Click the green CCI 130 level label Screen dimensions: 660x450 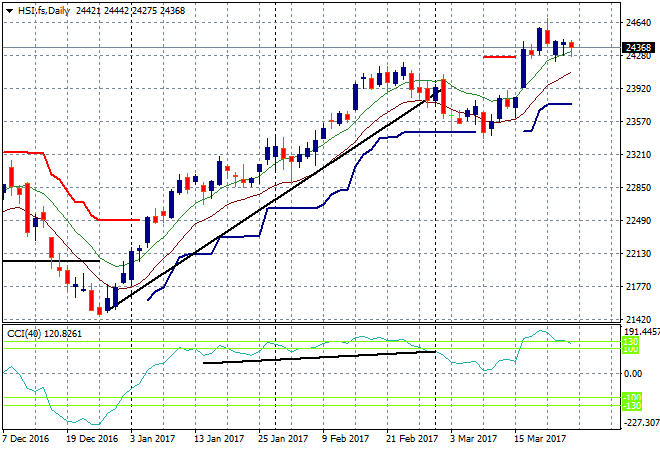[631, 341]
